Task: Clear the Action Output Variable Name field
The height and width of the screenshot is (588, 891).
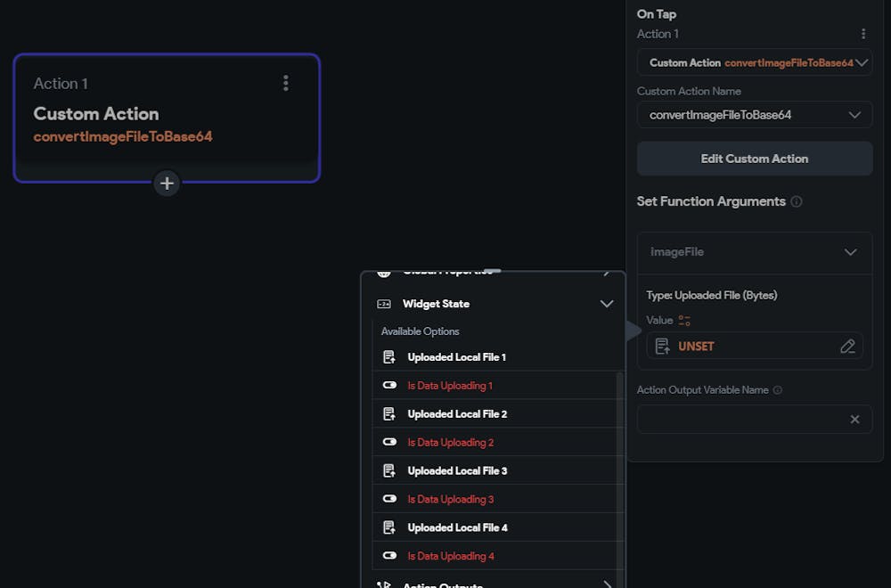Action: (x=854, y=419)
